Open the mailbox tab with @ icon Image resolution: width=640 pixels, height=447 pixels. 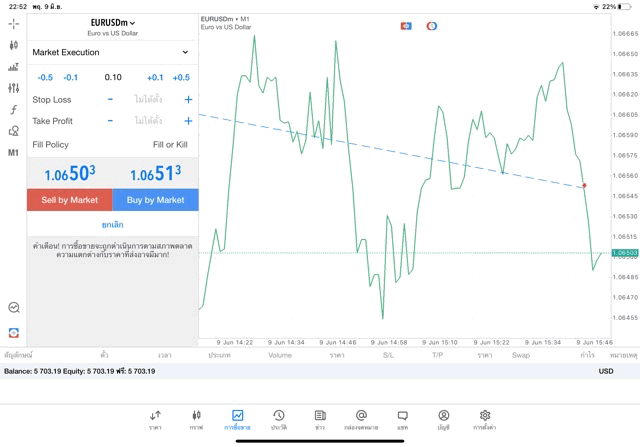point(361,420)
